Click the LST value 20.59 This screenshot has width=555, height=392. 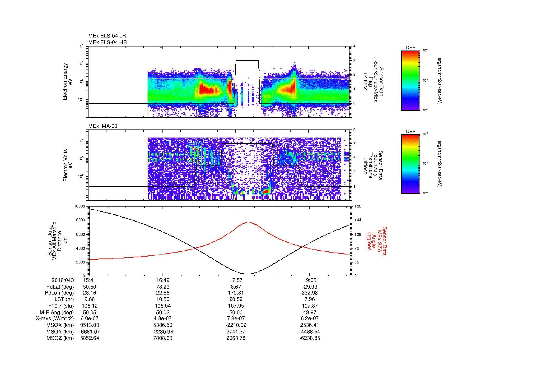236,300
